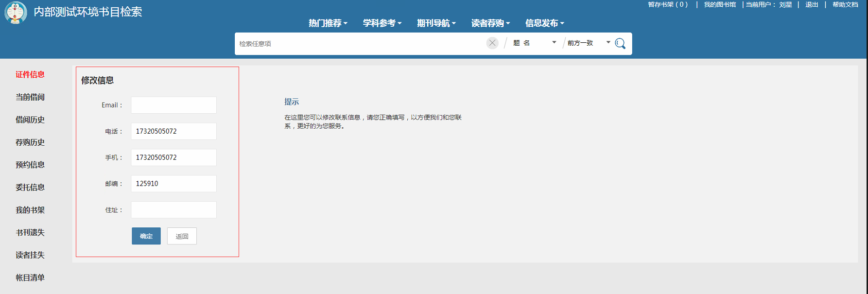The width and height of the screenshot is (868, 294).
Task: Open 暂存书架 (0) link
Action: coord(668,4)
